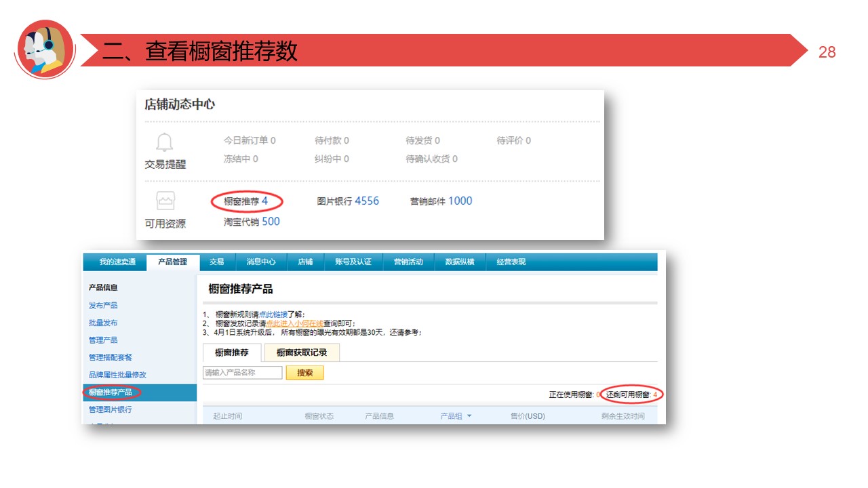Click the slide title 二、查看橱窗推荐数
Image resolution: width=868 pixels, height=488 pixels.
199,51
